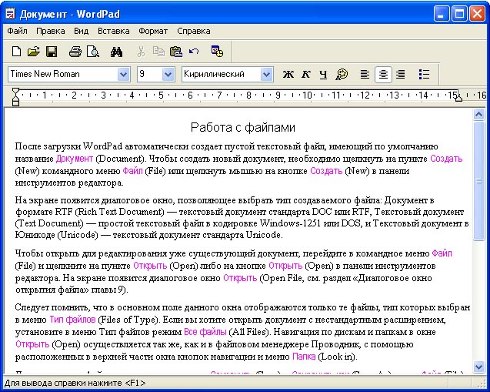
Task: Open text color palette icon
Action: pyautogui.click(x=342, y=74)
